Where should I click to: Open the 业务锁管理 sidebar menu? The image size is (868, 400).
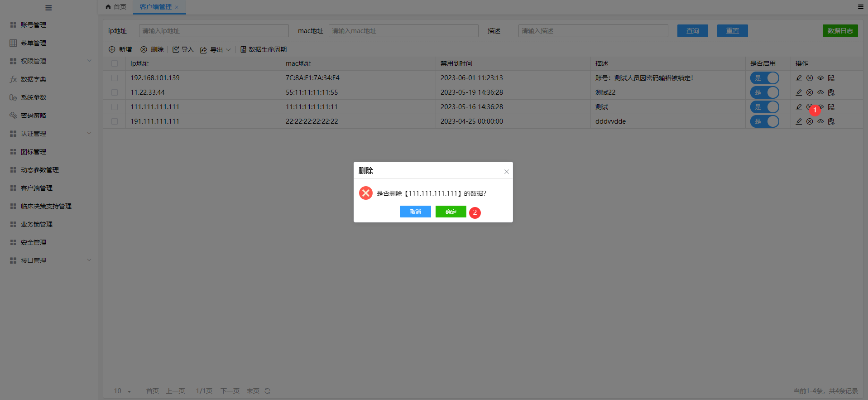(x=37, y=224)
